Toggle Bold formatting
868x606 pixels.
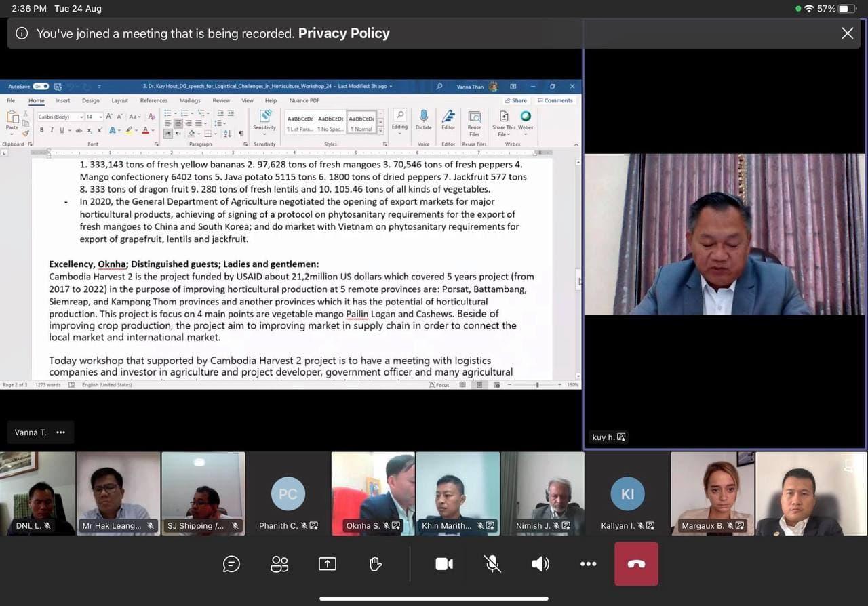click(41, 130)
